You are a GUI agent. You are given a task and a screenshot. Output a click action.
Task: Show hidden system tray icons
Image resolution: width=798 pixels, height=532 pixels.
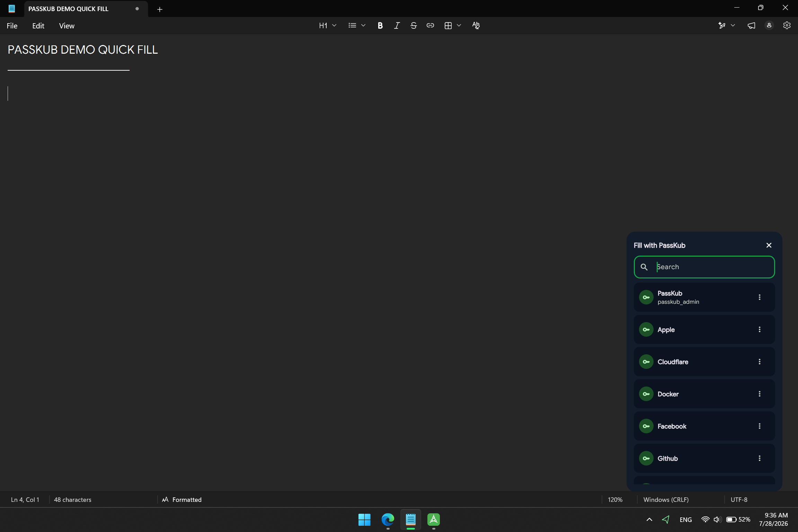(x=649, y=520)
